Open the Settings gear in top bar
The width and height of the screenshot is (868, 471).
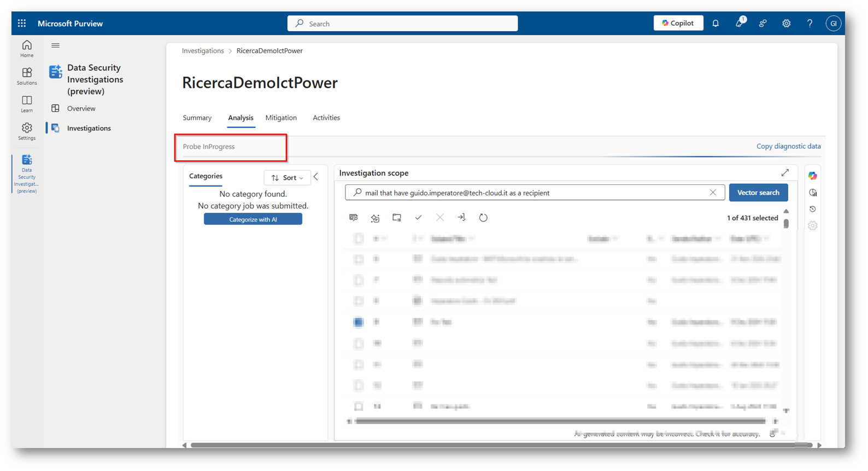(786, 24)
